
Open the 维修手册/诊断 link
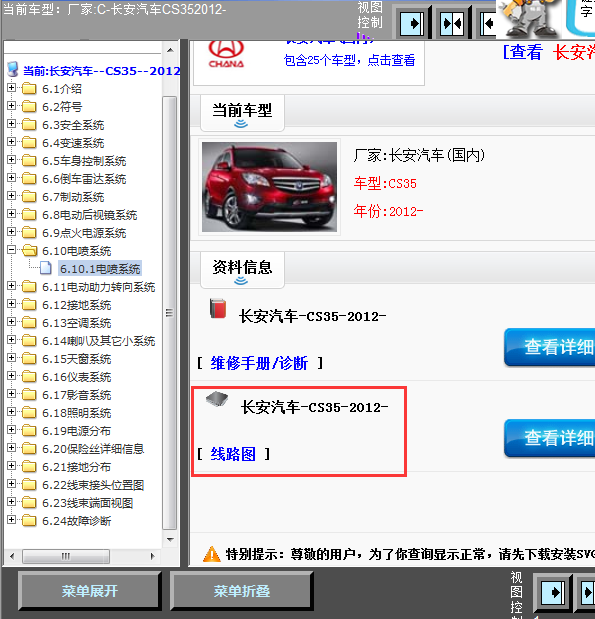point(259,363)
